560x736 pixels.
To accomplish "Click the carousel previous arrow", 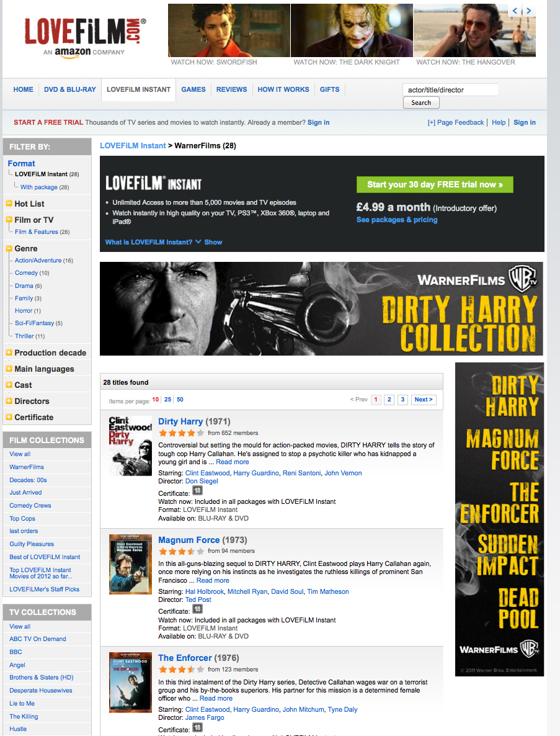I will [x=515, y=11].
